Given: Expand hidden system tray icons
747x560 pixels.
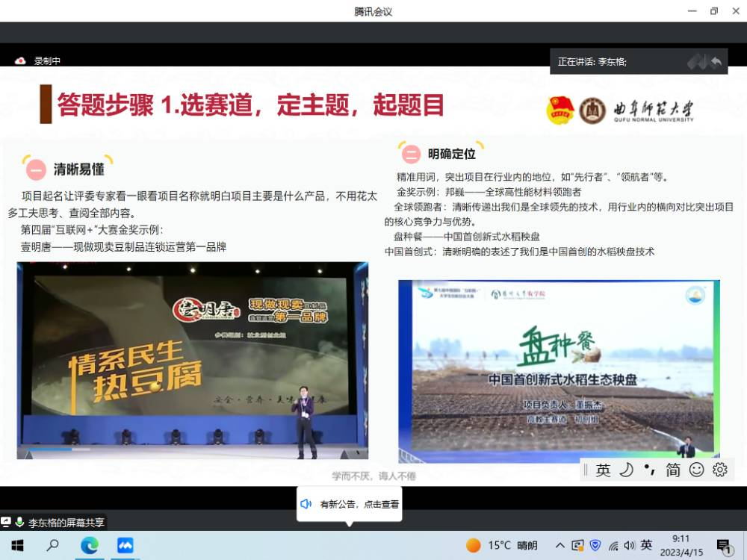Looking at the screenshot, I should (x=560, y=546).
